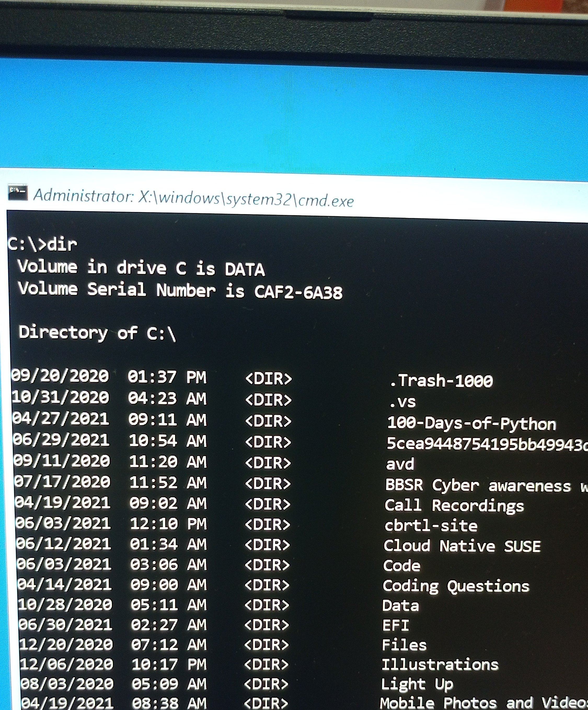The width and height of the screenshot is (588, 710).
Task: Click the date 04/27/2021
Action: pyautogui.click(x=61, y=419)
